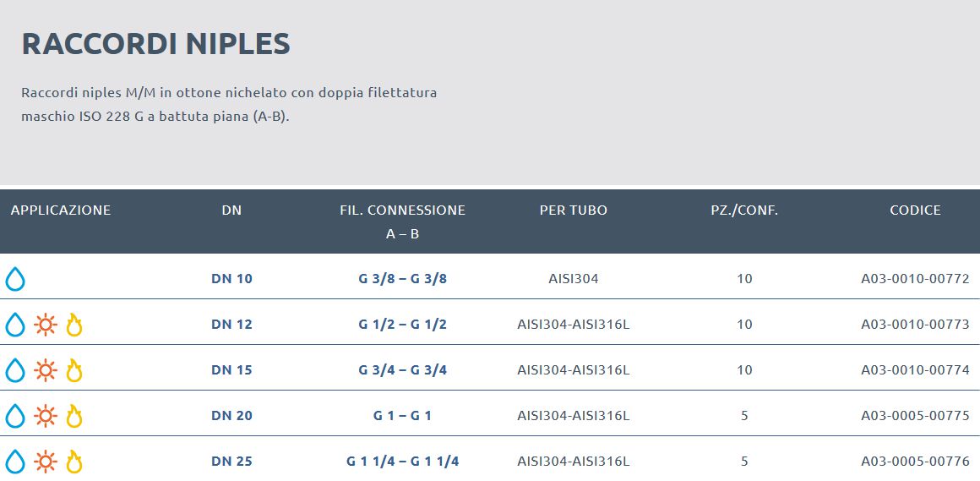
Task: Click the water drop icon in DN 10 row
Action: [x=15, y=279]
